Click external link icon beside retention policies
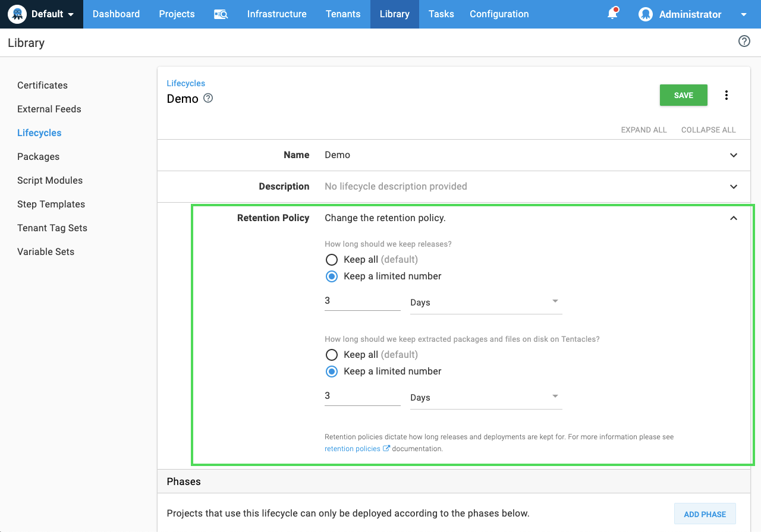The image size is (761, 532). tap(386, 449)
